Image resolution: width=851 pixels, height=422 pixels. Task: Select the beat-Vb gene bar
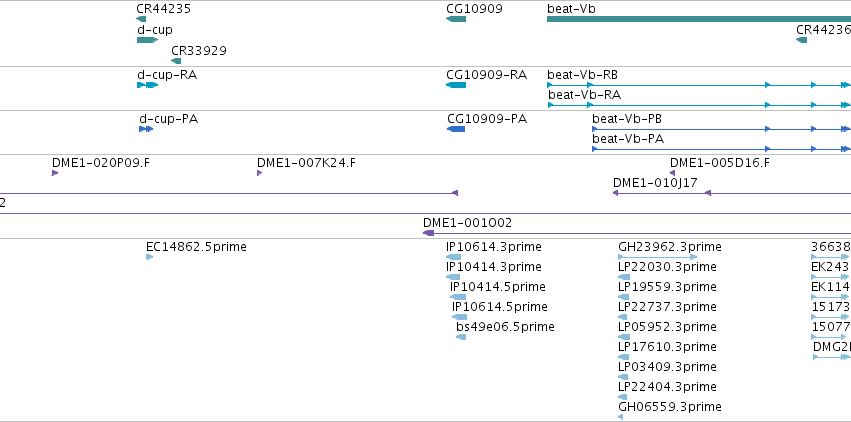[x=699, y=19]
